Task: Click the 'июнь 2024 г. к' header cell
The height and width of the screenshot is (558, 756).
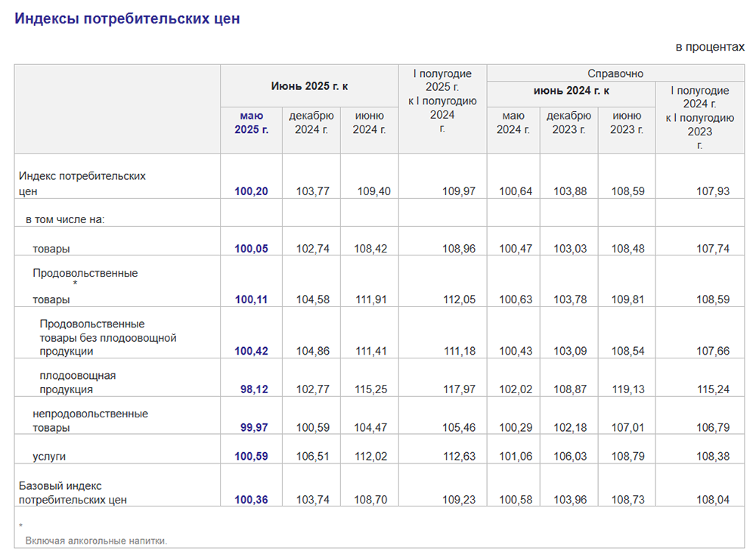Action: click(x=571, y=91)
